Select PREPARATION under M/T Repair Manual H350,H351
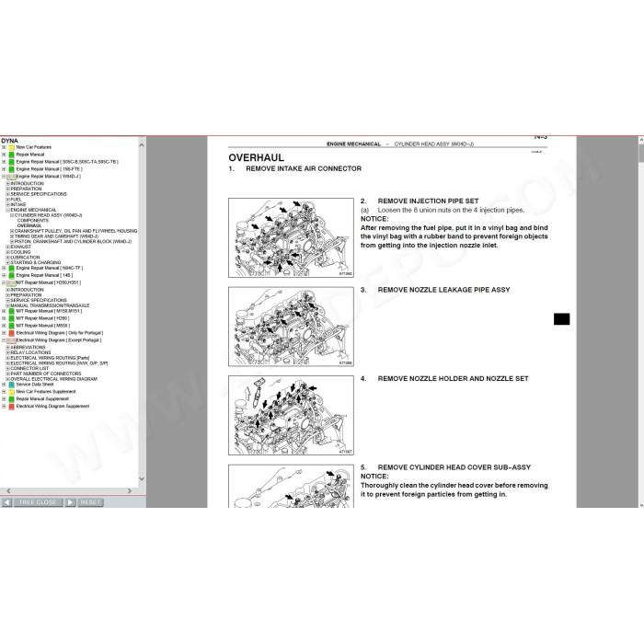The height and width of the screenshot is (644, 644). 27,295
